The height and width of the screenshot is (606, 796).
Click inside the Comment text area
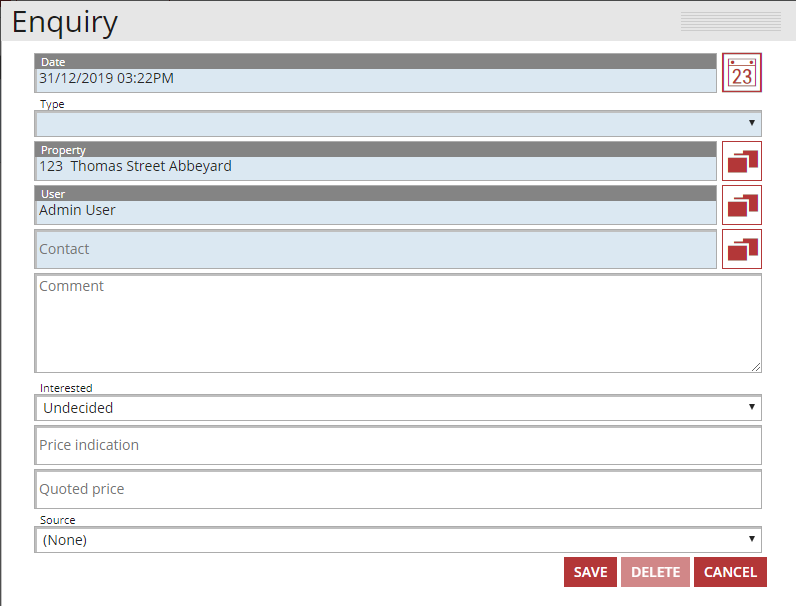coord(398,323)
